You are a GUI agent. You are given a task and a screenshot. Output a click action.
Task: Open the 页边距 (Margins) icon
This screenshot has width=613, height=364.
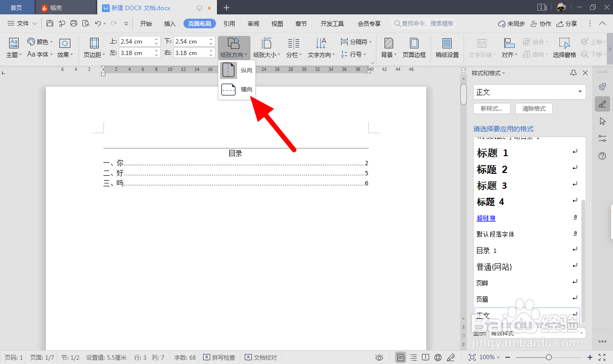[94, 43]
